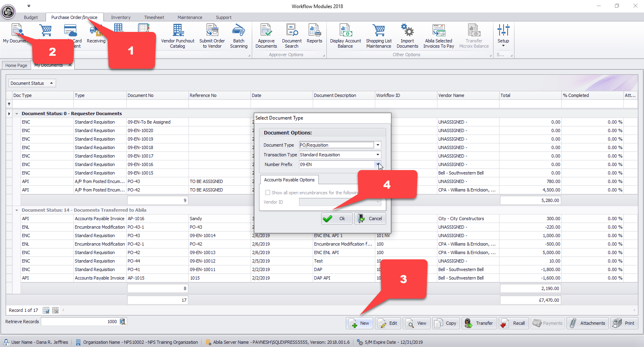Collapse Documents Transferred to Abila group
644x347 pixels.
tap(17, 210)
